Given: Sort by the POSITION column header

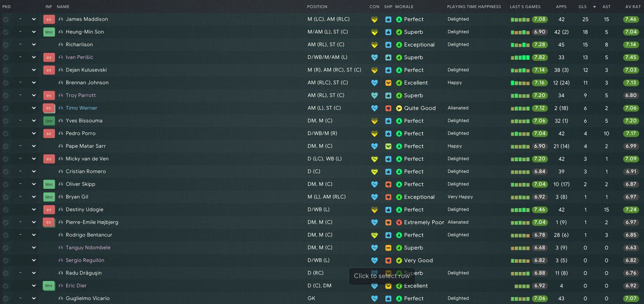Looking at the screenshot, I should pyautogui.click(x=317, y=7).
